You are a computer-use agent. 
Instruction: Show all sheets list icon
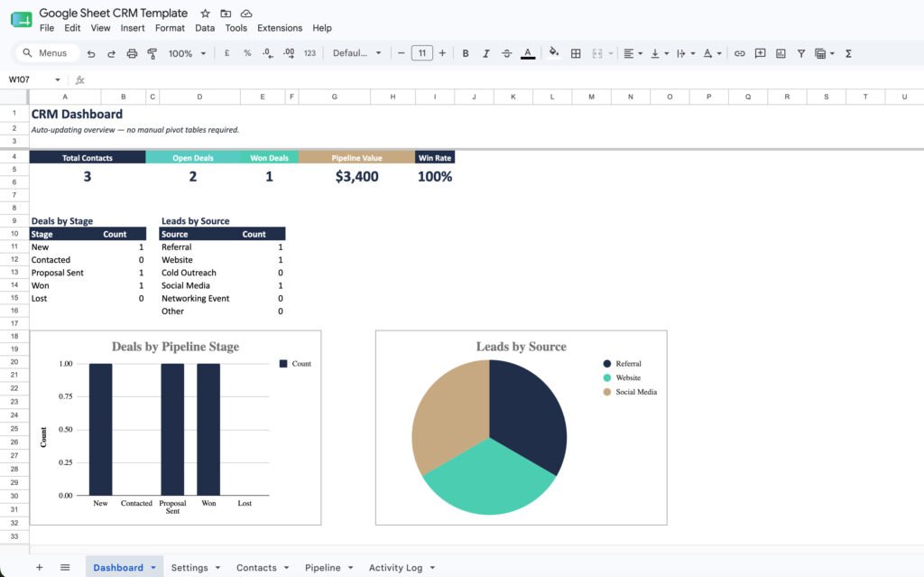click(x=65, y=568)
